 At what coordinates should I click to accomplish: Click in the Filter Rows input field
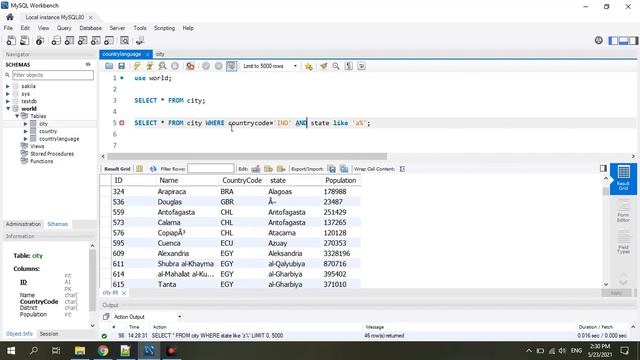[x=211, y=169]
